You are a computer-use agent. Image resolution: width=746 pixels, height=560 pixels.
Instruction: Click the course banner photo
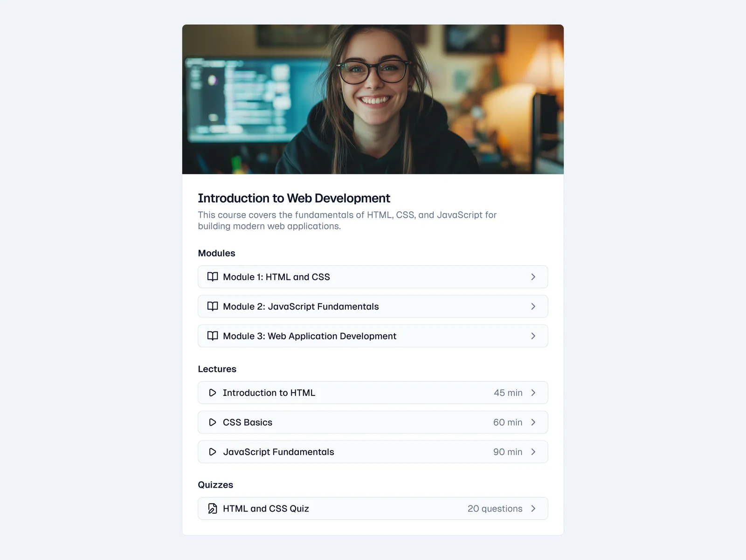pyautogui.click(x=373, y=99)
